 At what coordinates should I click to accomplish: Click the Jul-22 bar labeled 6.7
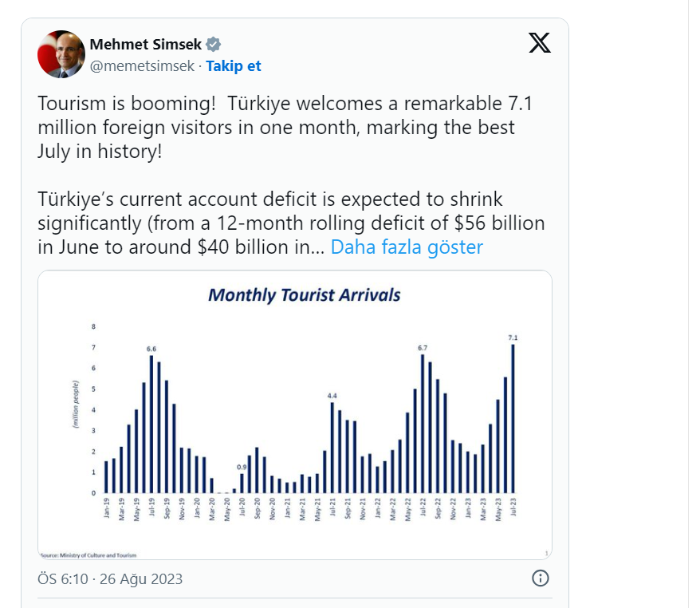point(423,424)
